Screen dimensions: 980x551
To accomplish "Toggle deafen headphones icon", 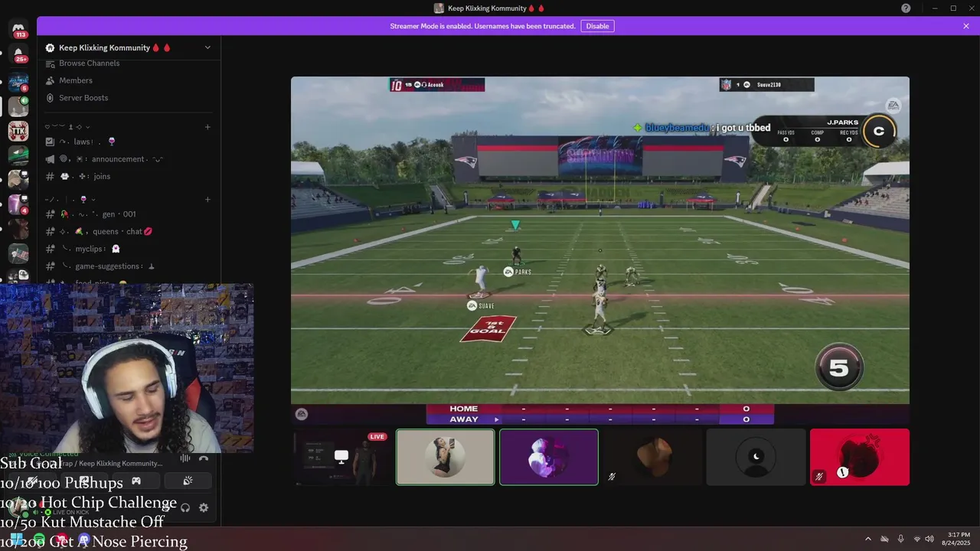I will 185,507.
